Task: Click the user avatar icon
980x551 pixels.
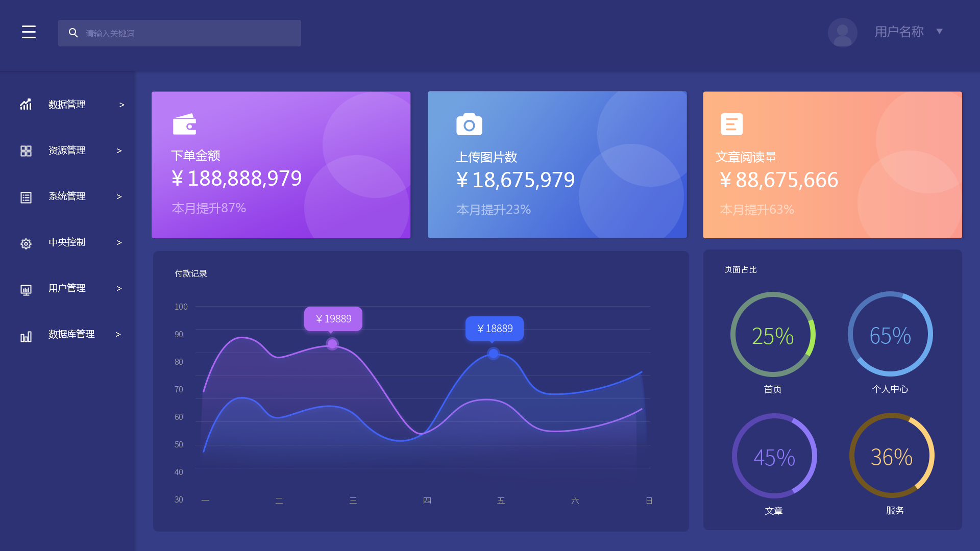Action: coord(842,32)
